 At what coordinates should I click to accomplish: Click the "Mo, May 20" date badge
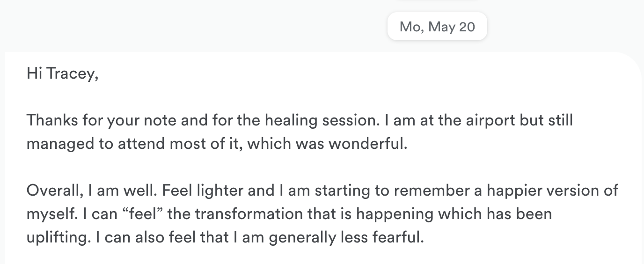point(437,27)
